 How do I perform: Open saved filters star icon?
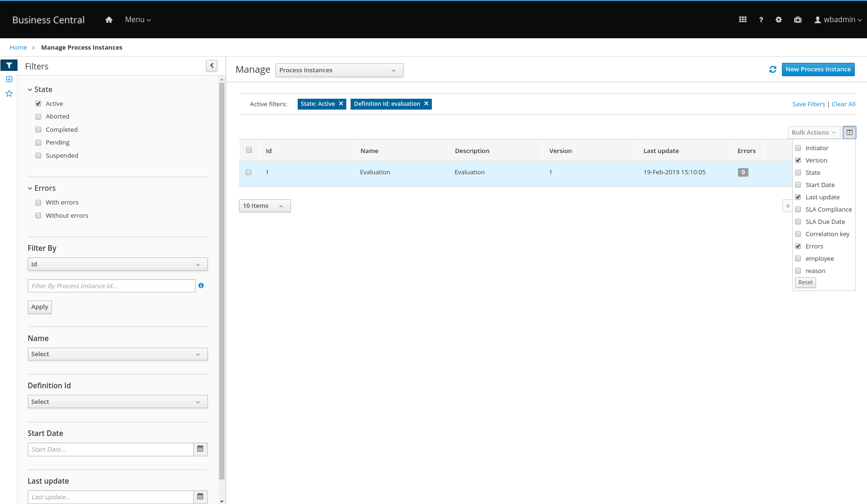[x=9, y=94]
